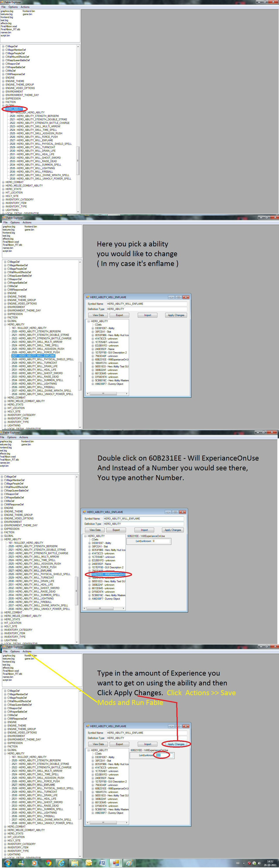The image size is (279, 868).
Task: Switch to Microsoft Word in the taskbar
Action: [102, 863]
